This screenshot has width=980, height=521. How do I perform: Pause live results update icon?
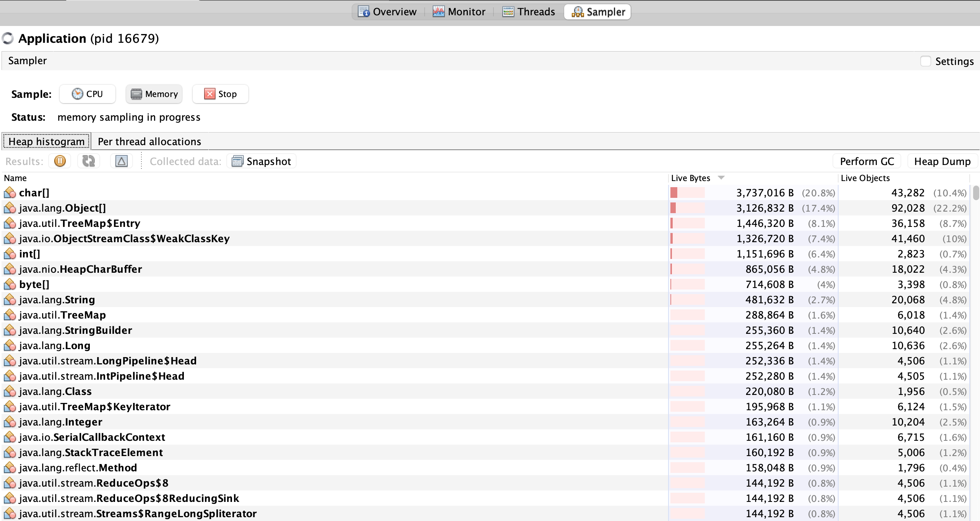click(x=60, y=161)
